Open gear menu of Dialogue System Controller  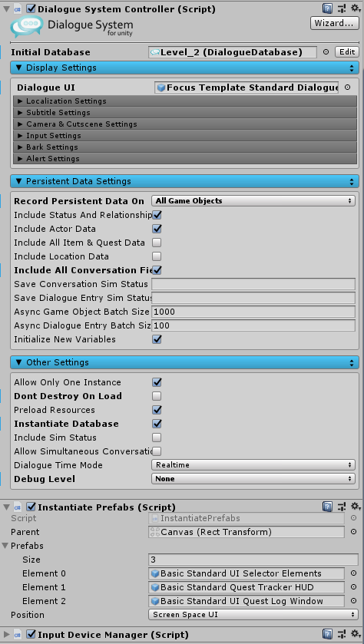click(x=356, y=8)
